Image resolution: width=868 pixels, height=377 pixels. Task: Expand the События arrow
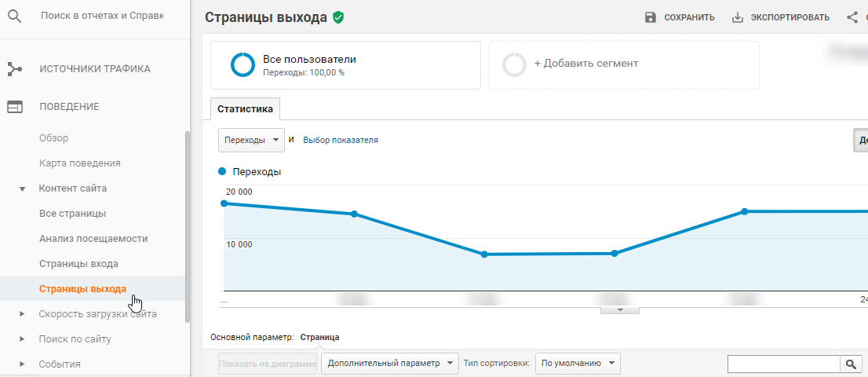[22, 364]
